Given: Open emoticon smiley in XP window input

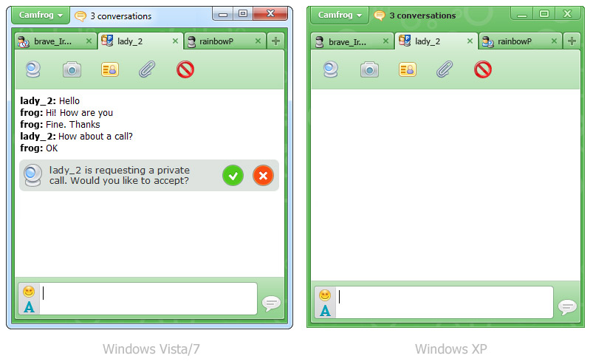Looking at the screenshot, I should [x=325, y=295].
